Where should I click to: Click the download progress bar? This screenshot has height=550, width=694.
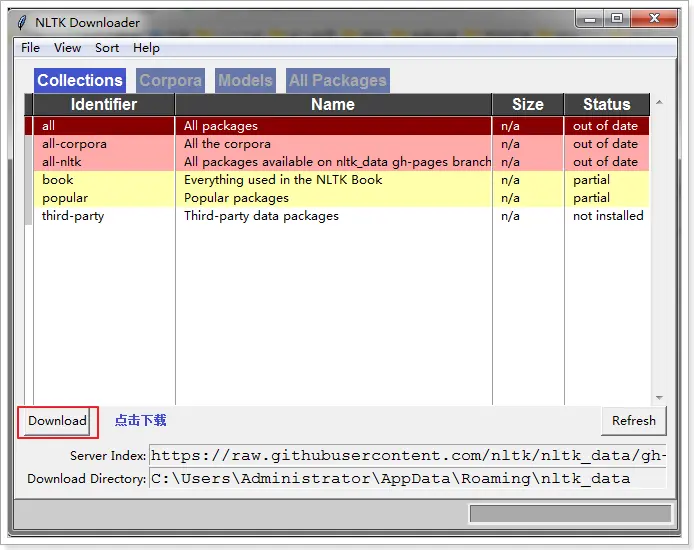tap(570, 514)
